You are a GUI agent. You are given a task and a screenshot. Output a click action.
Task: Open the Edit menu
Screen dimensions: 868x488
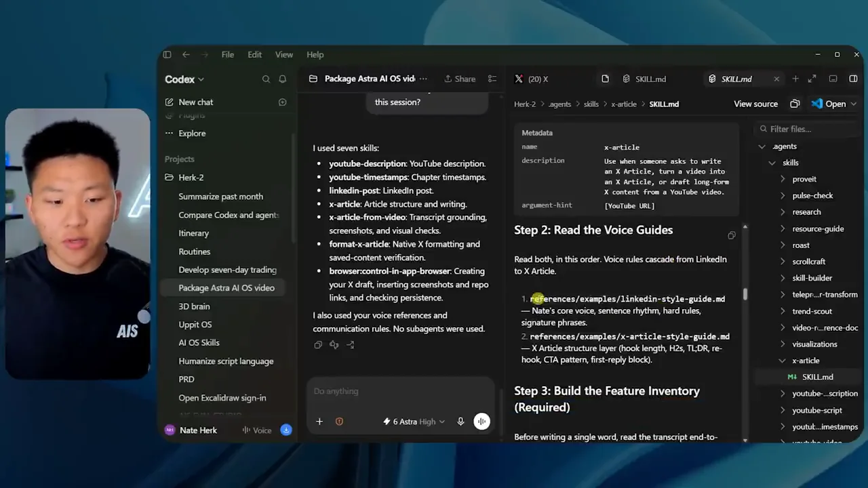click(254, 55)
